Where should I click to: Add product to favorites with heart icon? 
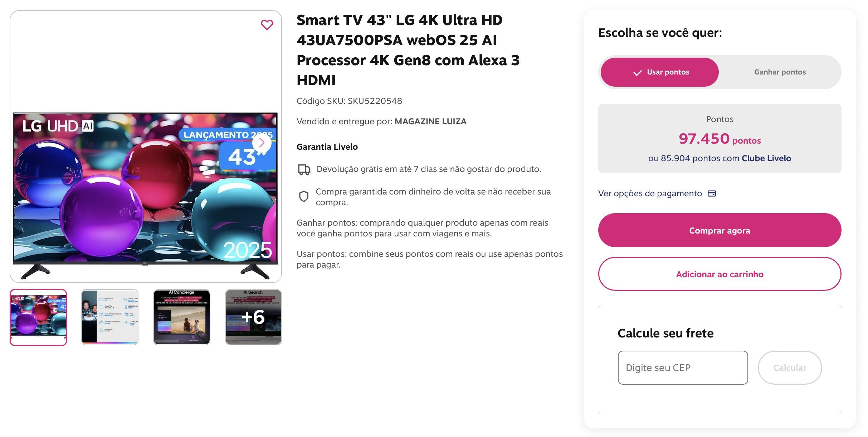point(267,25)
